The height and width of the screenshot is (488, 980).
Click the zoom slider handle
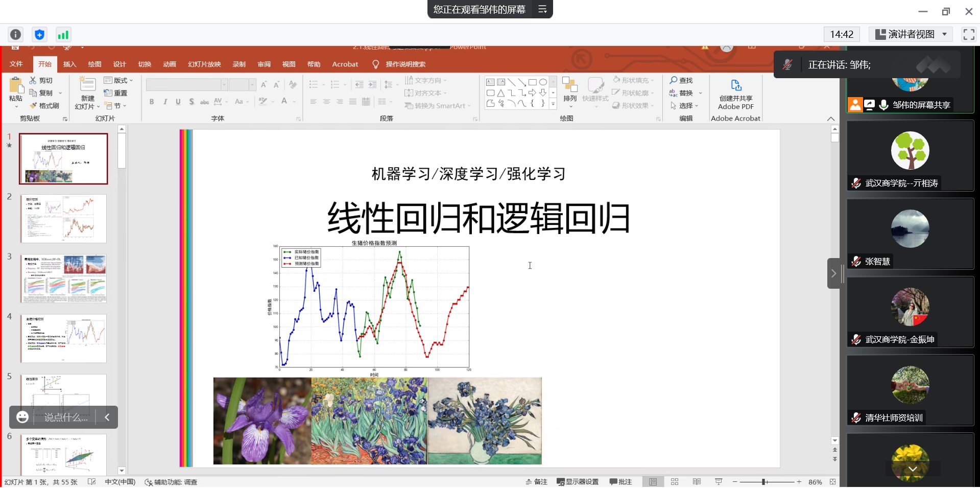pyautogui.click(x=764, y=482)
